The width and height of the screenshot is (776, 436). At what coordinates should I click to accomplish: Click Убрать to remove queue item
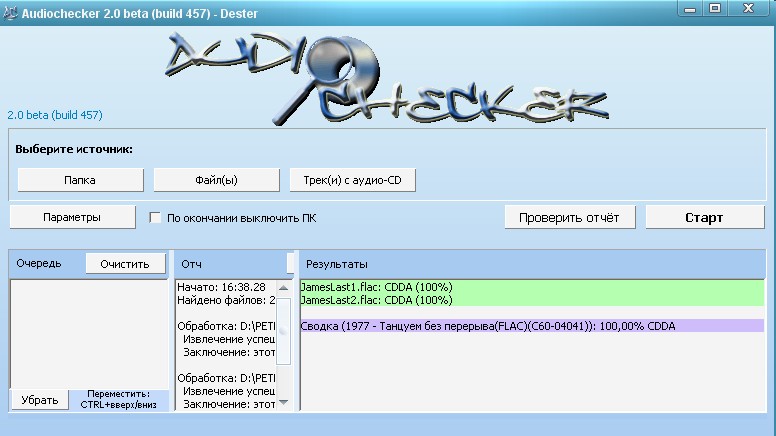click(x=39, y=400)
